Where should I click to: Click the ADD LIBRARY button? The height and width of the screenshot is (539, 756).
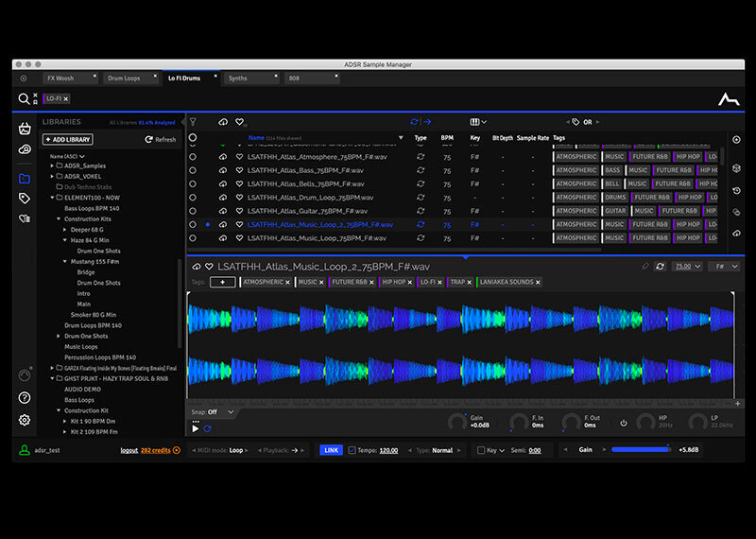pos(68,139)
